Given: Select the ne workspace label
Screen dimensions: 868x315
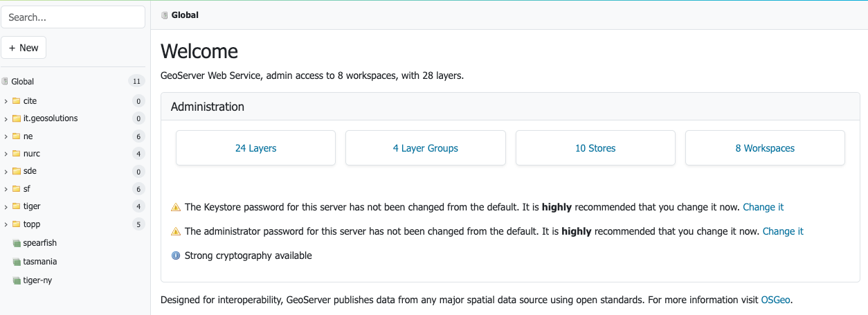Looking at the screenshot, I should point(28,136).
